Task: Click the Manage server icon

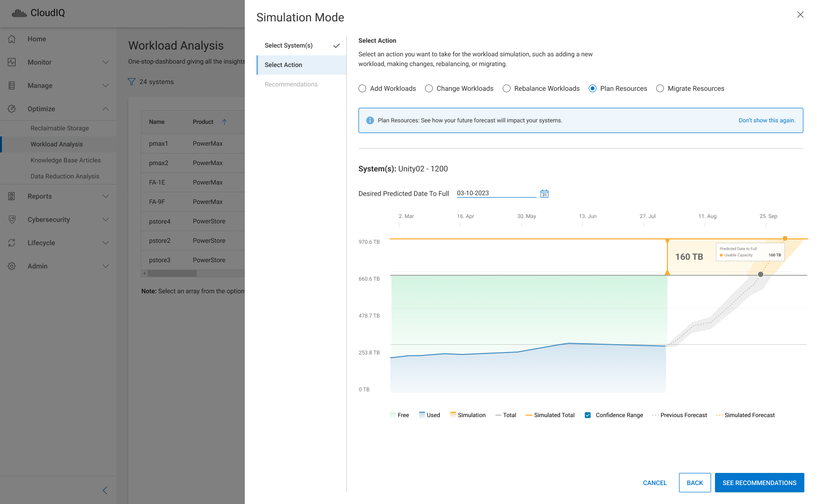Action: click(x=12, y=85)
